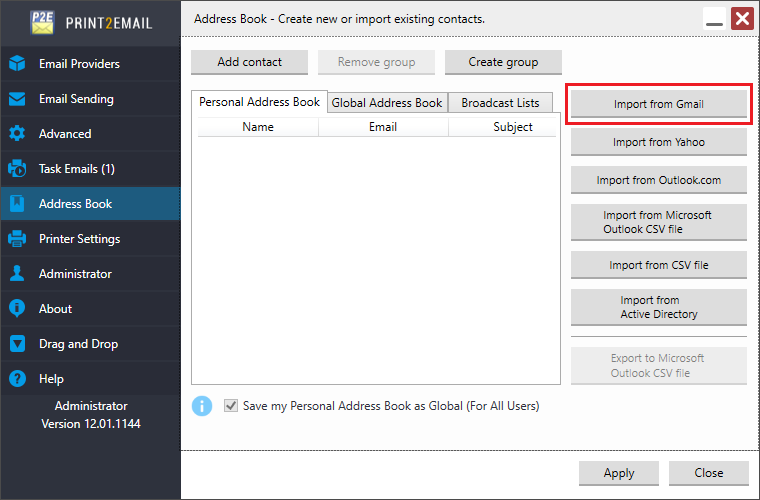
Task: Open Advanced via the gear icon
Action: [17, 134]
